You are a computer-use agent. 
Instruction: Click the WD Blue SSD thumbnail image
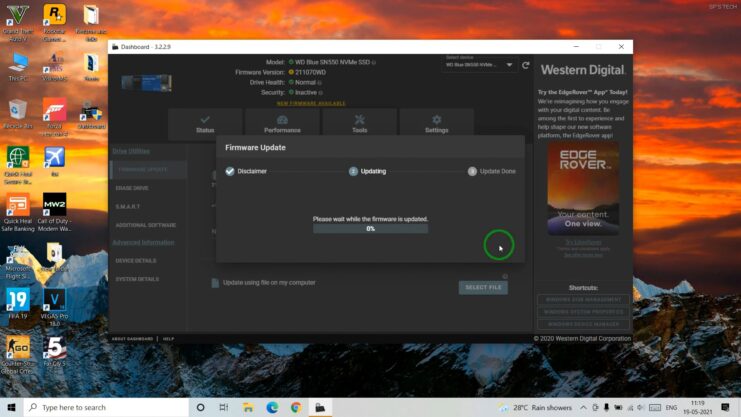[x=146, y=83]
